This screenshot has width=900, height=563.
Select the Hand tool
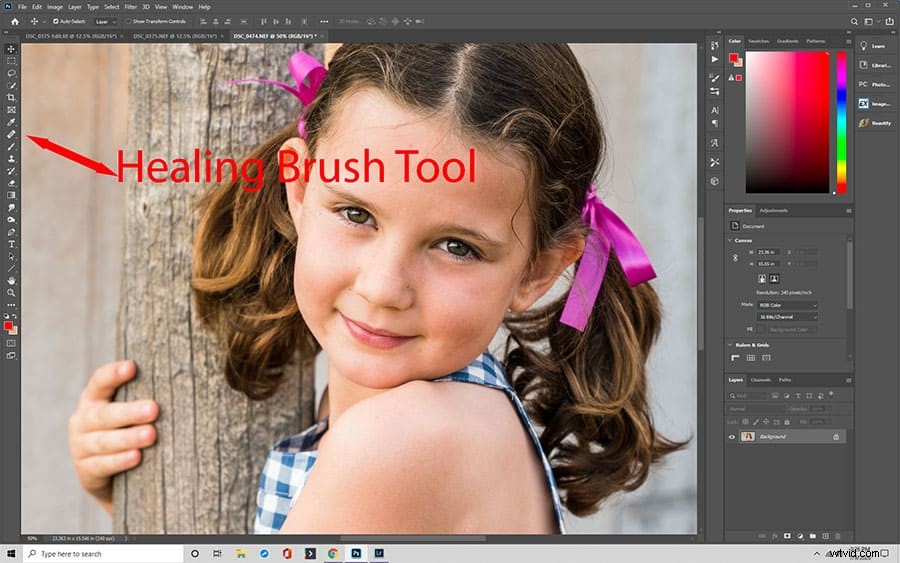11,281
